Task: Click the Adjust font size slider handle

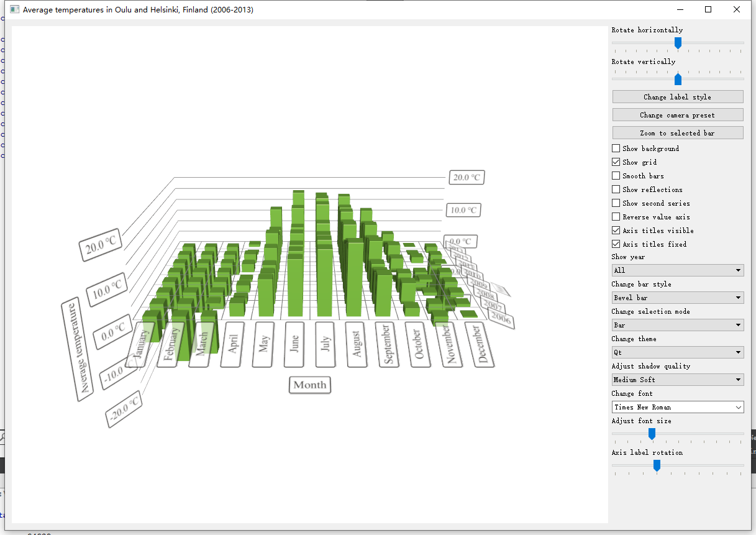Action: click(652, 434)
